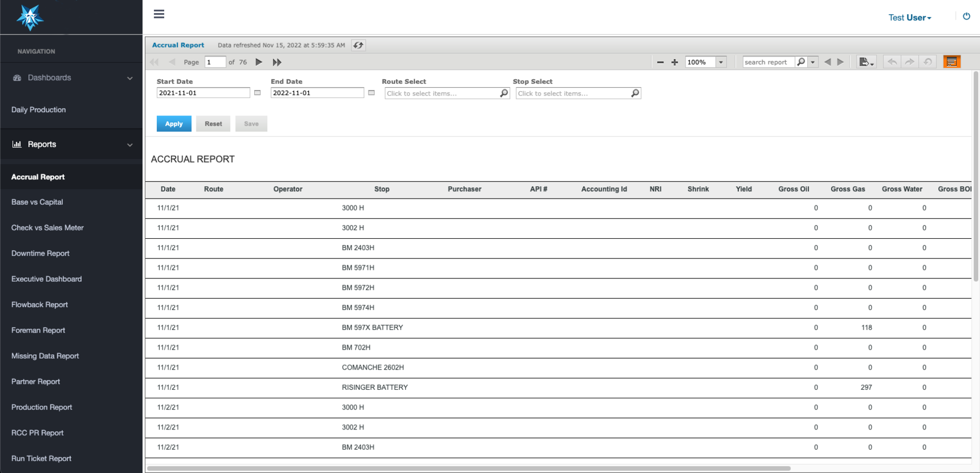Click the Dashboards gauge icon
The height and width of the screenshot is (473, 980).
tap(17, 78)
